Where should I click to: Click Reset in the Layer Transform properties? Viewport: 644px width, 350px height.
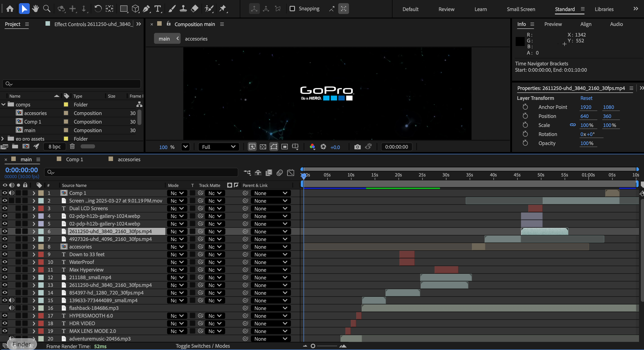point(586,98)
